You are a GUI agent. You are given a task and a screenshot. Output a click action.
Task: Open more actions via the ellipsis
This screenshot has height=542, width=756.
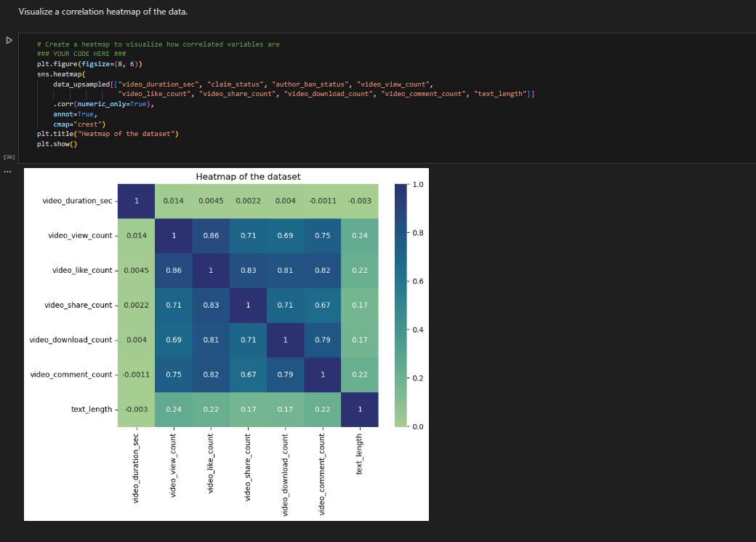point(7,171)
